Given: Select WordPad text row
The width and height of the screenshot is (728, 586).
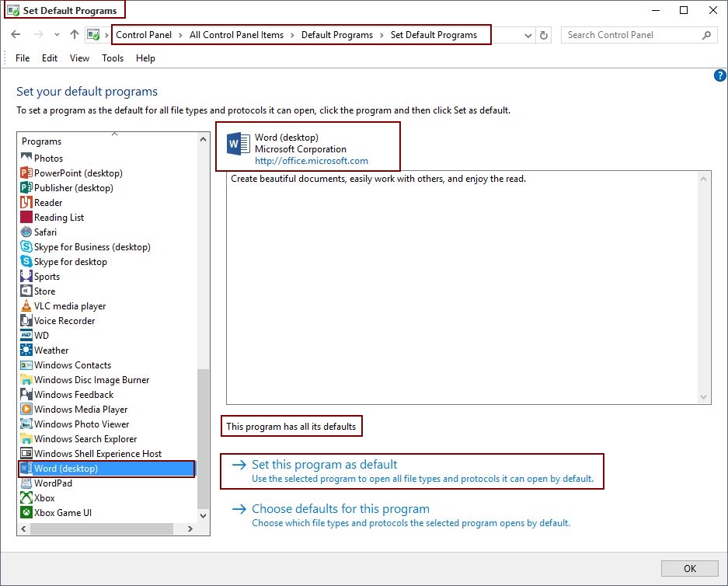Looking at the screenshot, I should point(53,483).
